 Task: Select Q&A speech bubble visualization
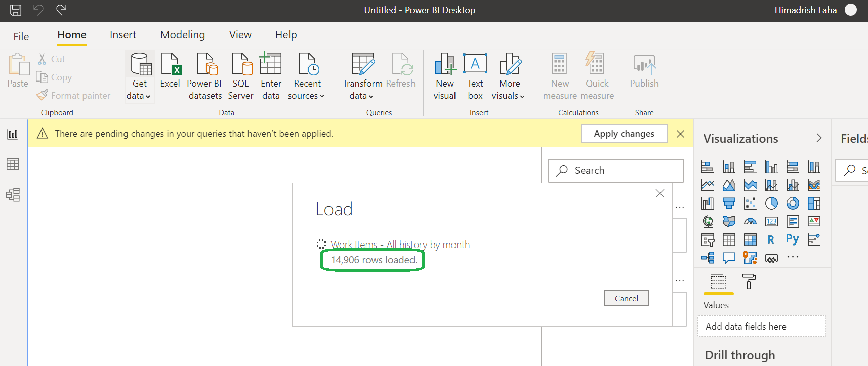coord(729,258)
